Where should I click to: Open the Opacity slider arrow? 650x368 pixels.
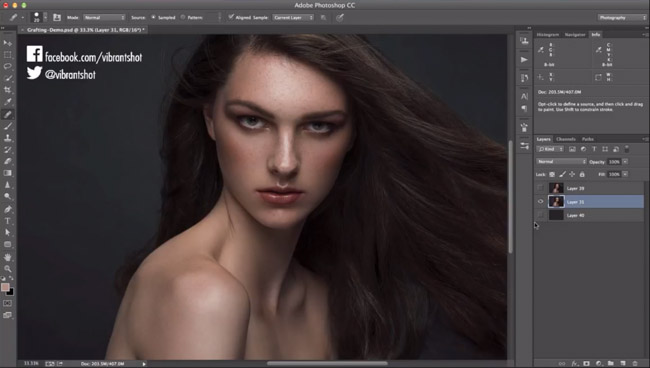625,162
